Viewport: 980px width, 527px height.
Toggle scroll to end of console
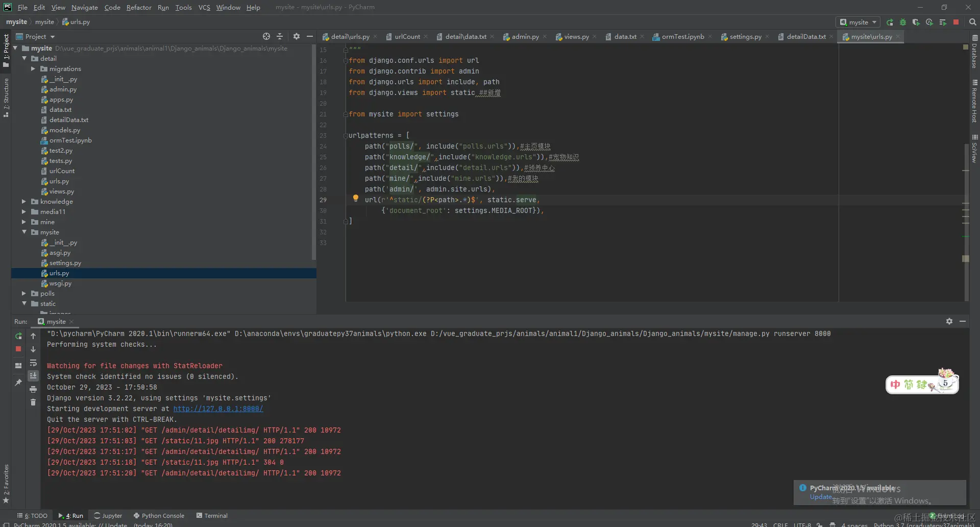[x=33, y=376]
